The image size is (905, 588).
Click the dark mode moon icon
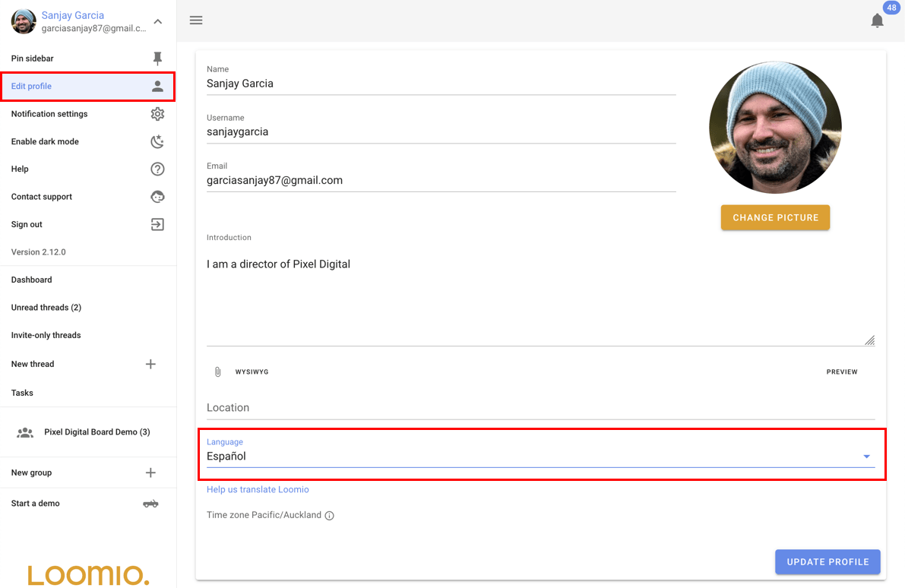(x=157, y=141)
